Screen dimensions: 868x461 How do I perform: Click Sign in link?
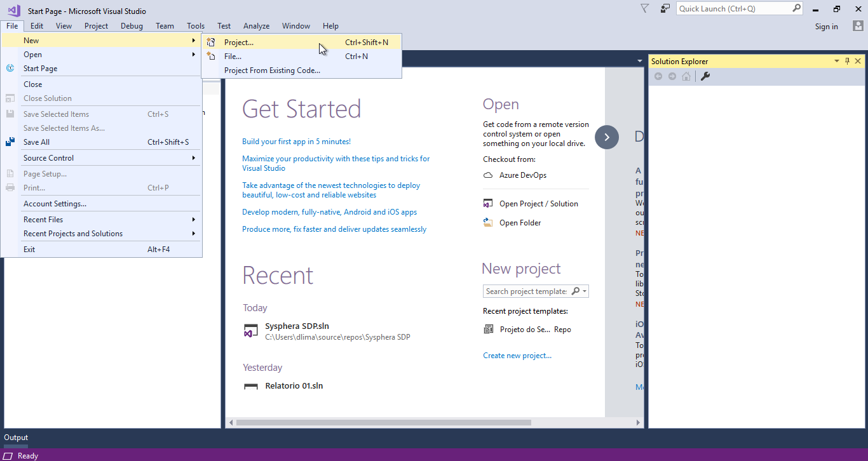pos(826,26)
